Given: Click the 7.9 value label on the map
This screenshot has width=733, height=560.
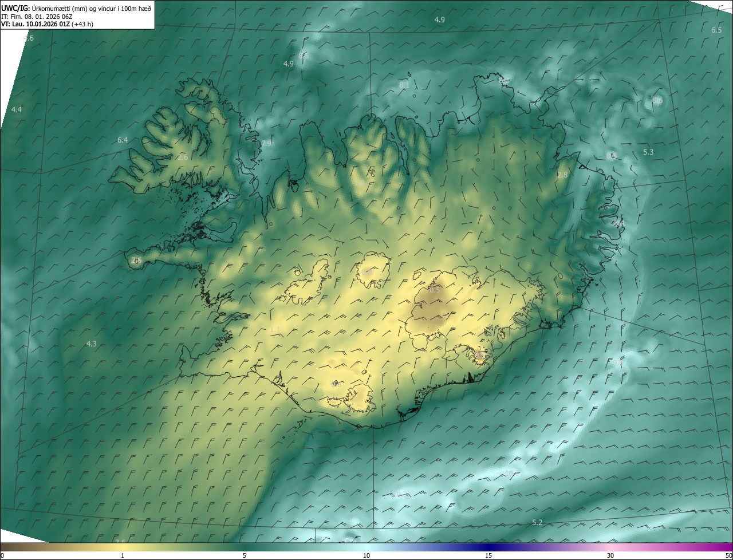Looking at the screenshot, I should 266,143.
